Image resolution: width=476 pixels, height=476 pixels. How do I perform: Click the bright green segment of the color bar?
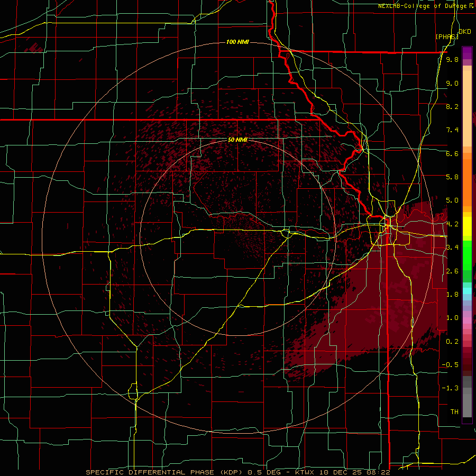(467, 257)
